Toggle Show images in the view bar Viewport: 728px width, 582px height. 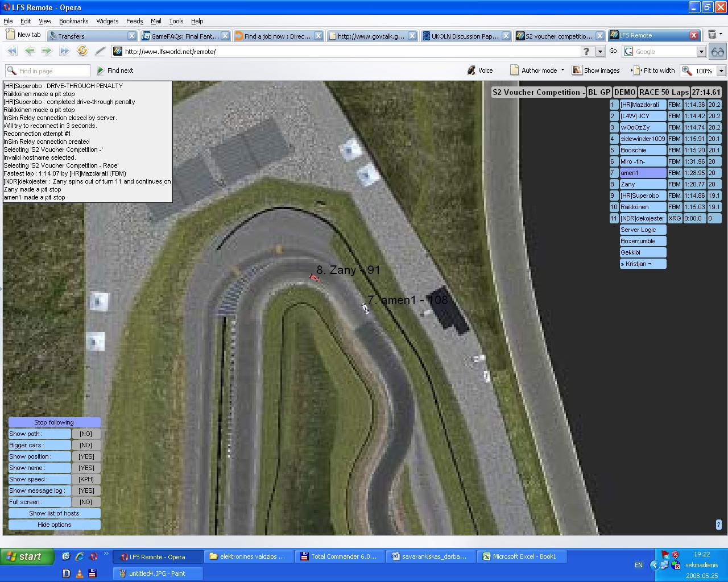pos(596,70)
